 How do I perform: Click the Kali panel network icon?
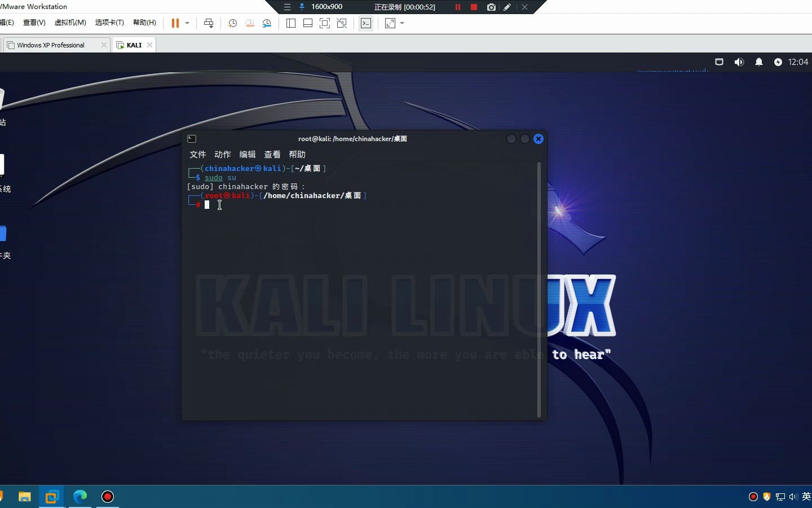coord(719,62)
